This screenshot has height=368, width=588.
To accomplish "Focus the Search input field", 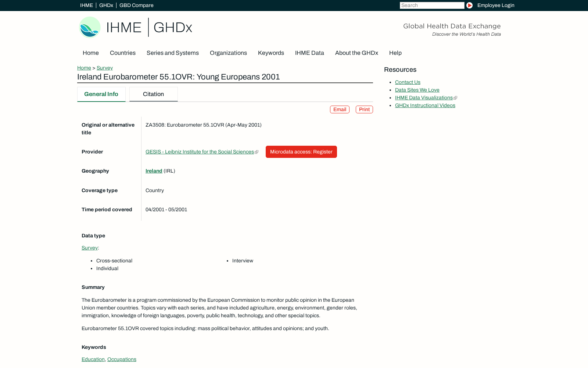I will tap(432, 5).
